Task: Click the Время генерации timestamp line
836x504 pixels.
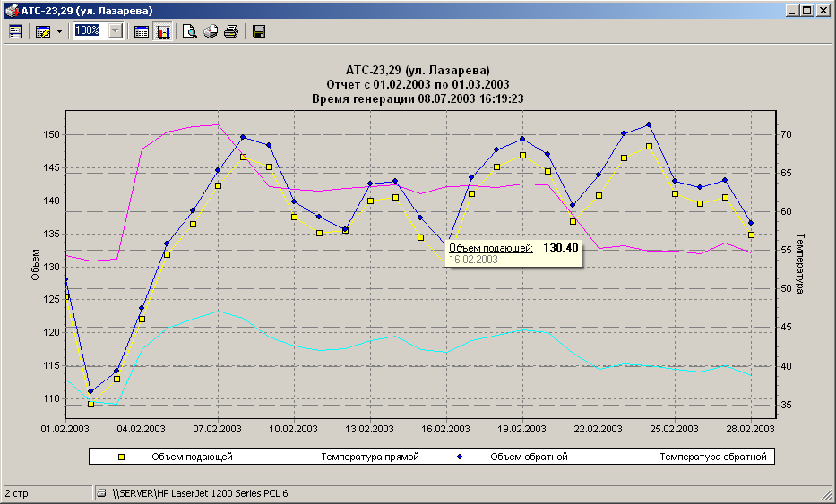Action: pyautogui.click(x=418, y=98)
